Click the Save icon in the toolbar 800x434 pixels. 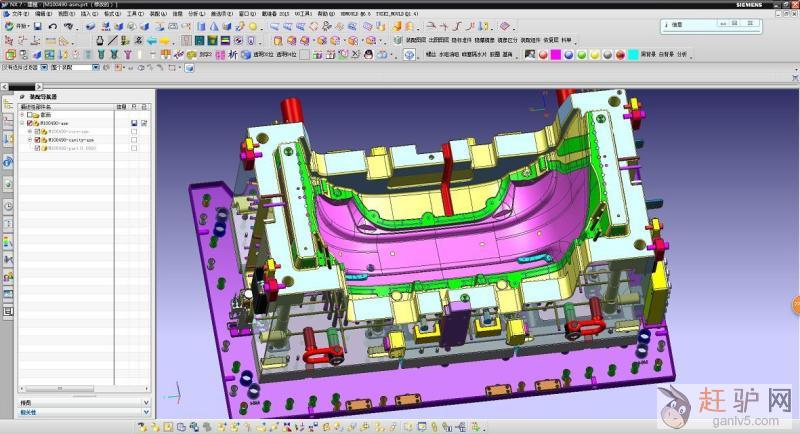pos(37,27)
